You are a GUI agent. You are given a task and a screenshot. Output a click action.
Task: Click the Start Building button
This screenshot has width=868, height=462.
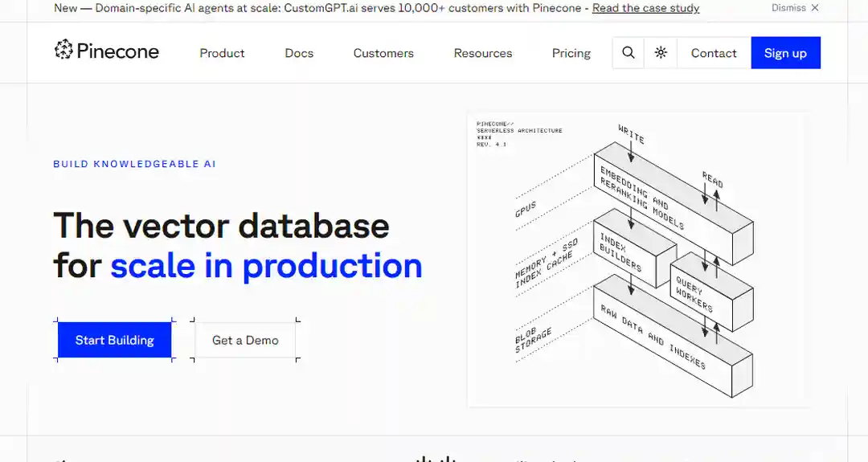pos(115,340)
